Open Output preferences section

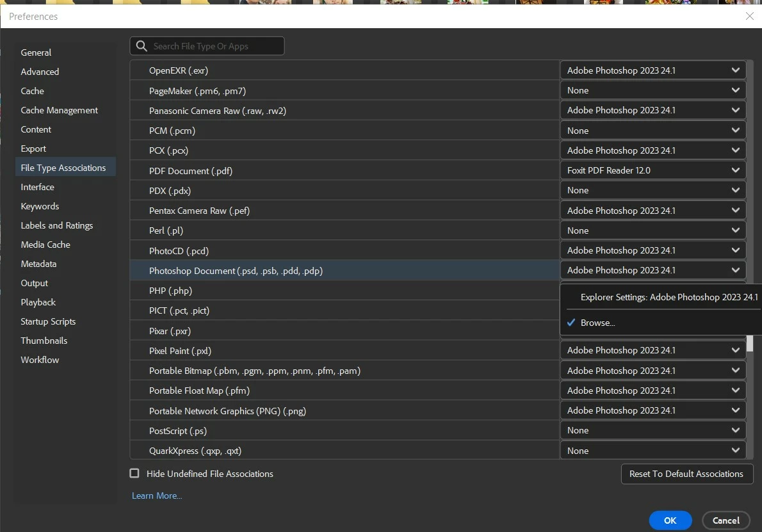35,283
